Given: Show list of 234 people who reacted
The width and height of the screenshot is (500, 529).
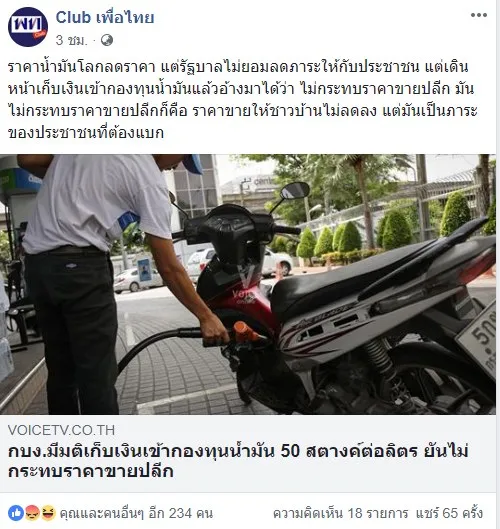Looking at the screenshot, I should click(x=136, y=513).
